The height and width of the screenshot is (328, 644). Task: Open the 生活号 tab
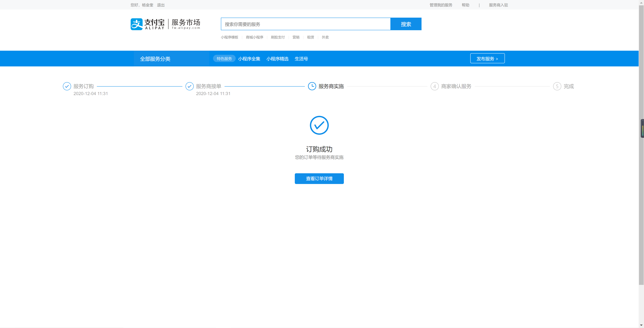coord(301,59)
